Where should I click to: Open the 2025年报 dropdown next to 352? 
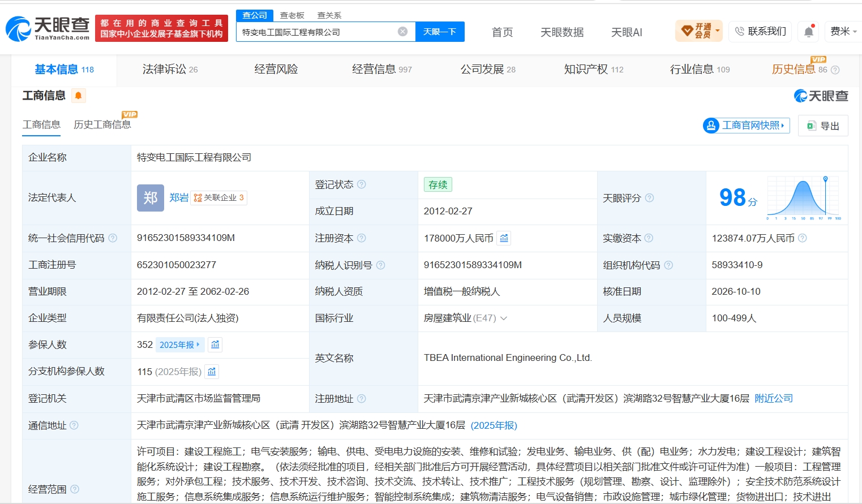[179, 344]
